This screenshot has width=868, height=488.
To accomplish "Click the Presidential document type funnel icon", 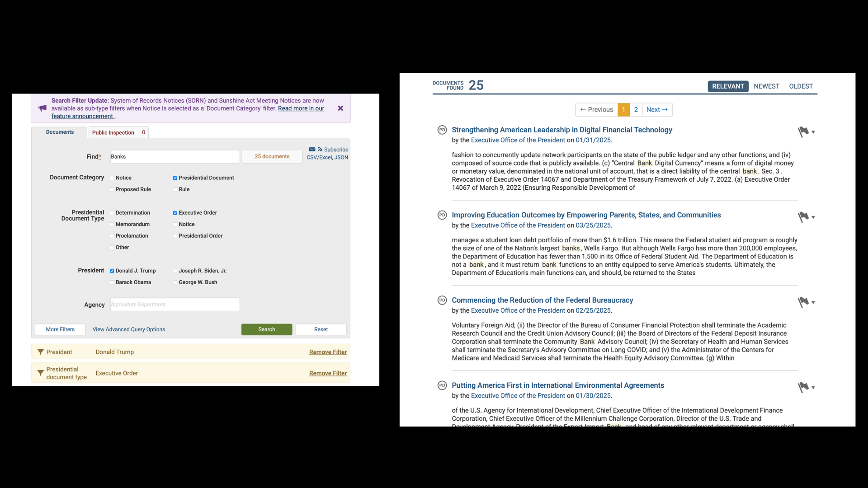I will 41,373.
